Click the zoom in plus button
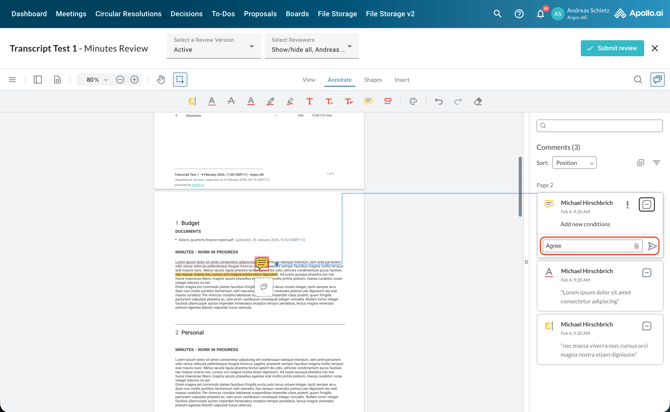 [134, 79]
